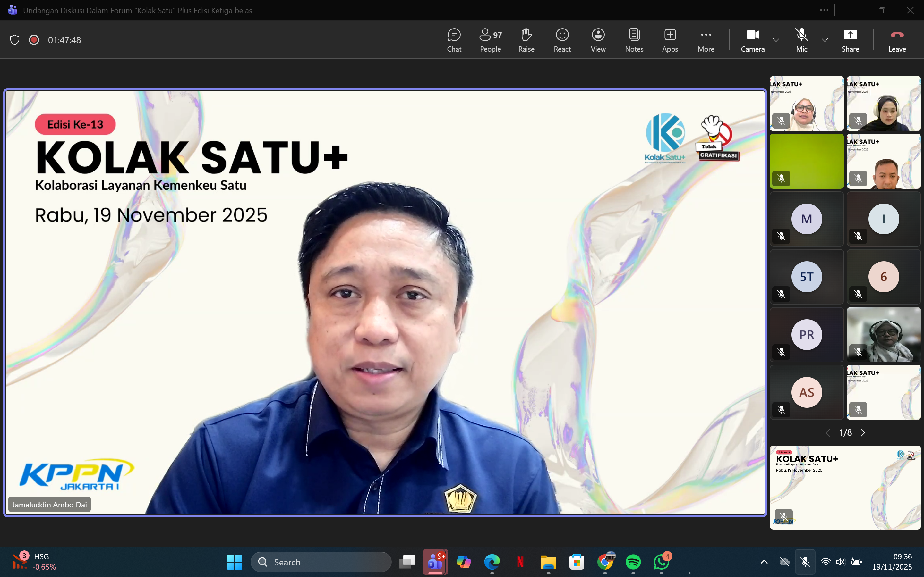Expand the Camera options dropdown arrow
This screenshot has width=924, height=577.
[x=776, y=40]
